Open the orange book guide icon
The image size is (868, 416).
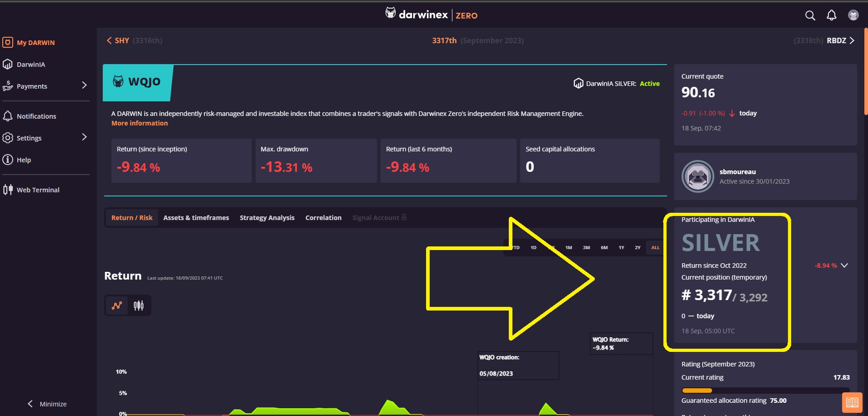tap(852, 402)
